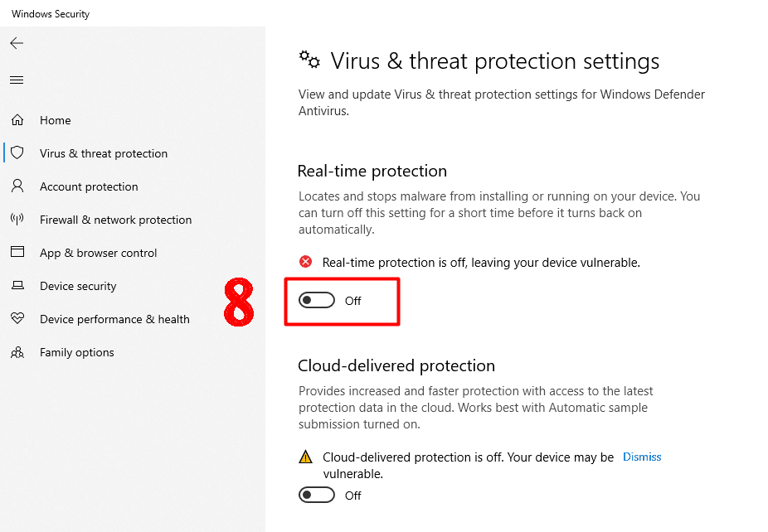Select App & browser control label
The image size is (768, 532).
[x=98, y=253]
